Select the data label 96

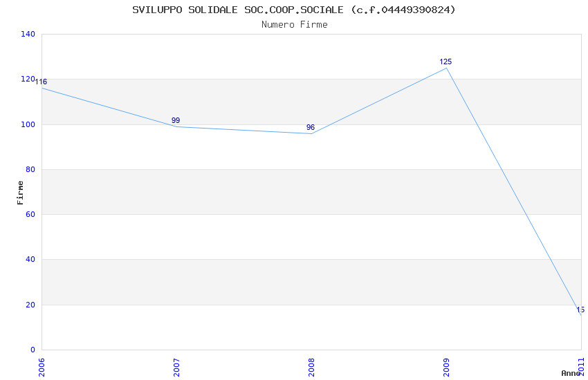pos(310,127)
